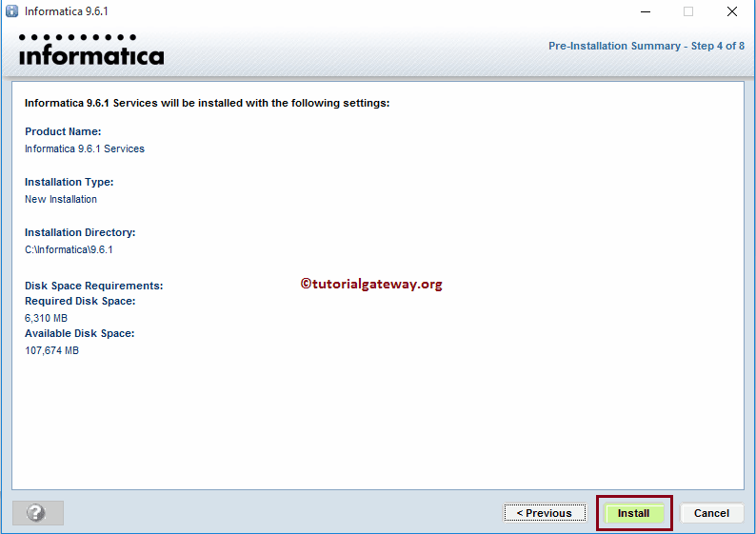Image resolution: width=756 pixels, height=534 pixels.
Task: Click the "Installation Directory:" label
Action: tap(80, 232)
